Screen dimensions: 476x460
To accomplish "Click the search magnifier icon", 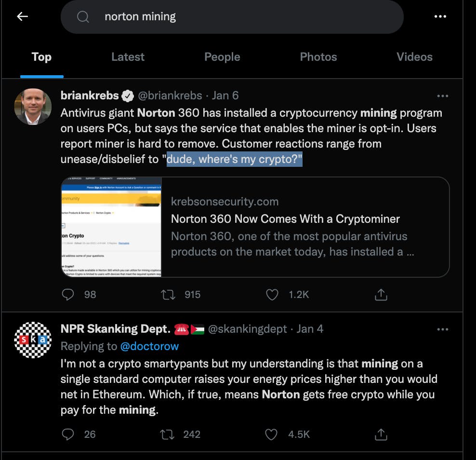I will pyautogui.click(x=83, y=16).
